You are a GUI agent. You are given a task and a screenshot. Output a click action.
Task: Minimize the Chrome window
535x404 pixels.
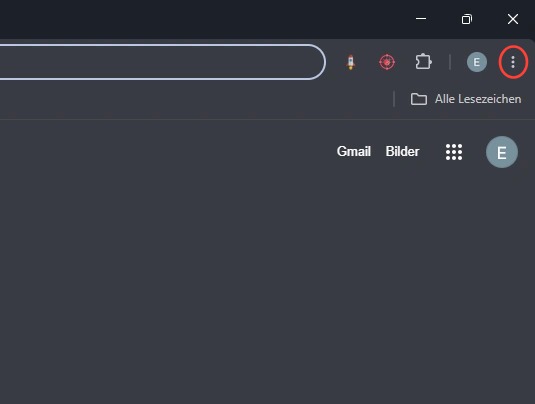421,19
